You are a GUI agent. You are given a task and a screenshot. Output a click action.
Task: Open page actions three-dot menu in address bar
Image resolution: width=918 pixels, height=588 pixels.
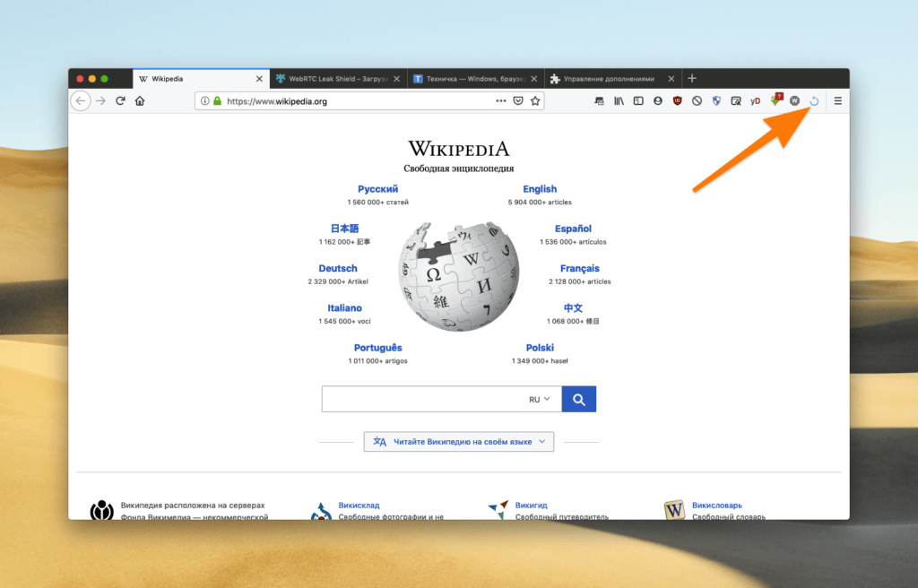pyautogui.click(x=500, y=100)
